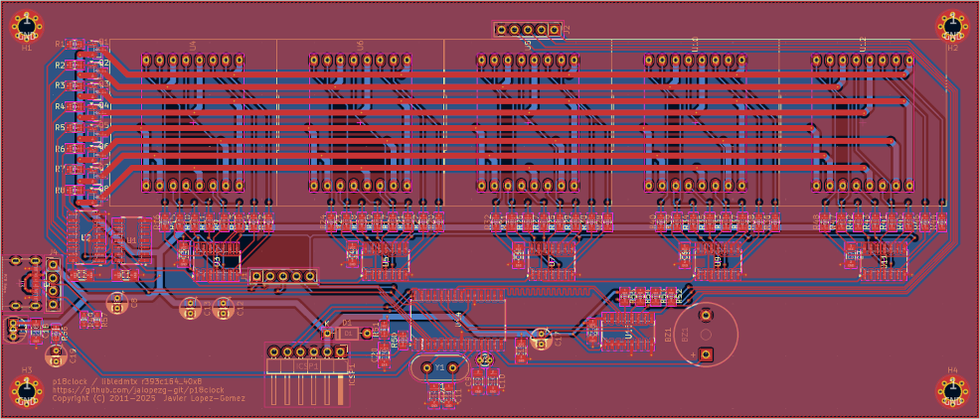
Task: Click the D1 diode footprint
Action: (348, 334)
